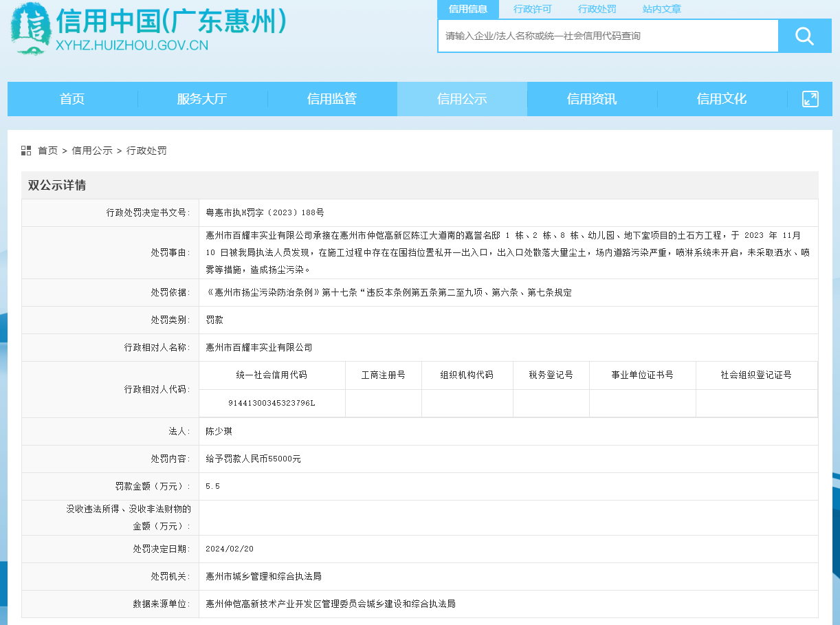Click the 信用公示 breadcrumb link
This screenshot has height=625, width=840.
(92, 151)
